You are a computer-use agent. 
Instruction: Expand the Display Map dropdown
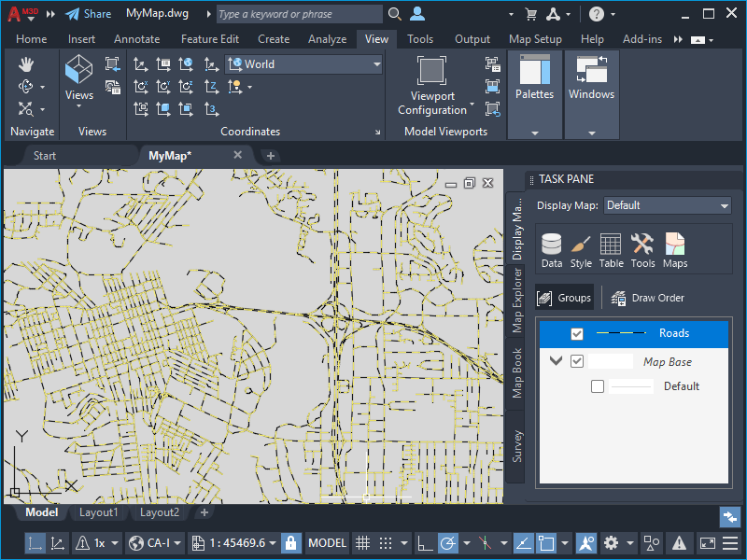pos(667,205)
